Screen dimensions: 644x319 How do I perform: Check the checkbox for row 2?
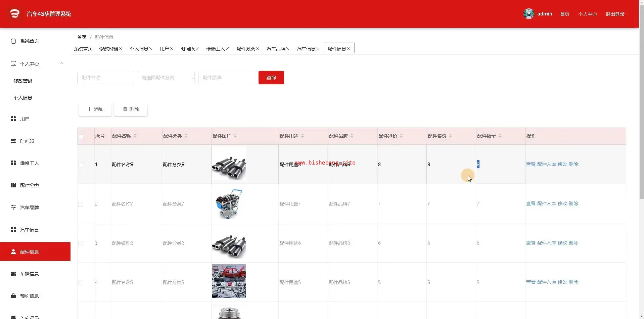click(x=81, y=204)
